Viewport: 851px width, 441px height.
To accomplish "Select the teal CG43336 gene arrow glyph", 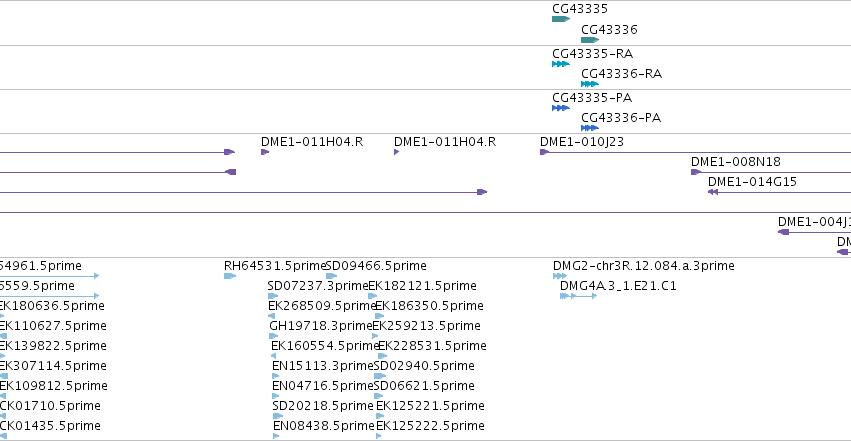I will pyautogui.click(x=590, y=40).
